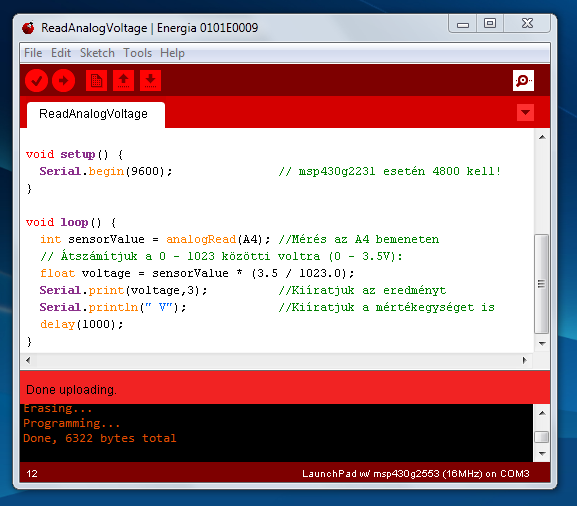Minimize the Energia window
Viewport: 577px width, 506px height.
pos(463,24)
